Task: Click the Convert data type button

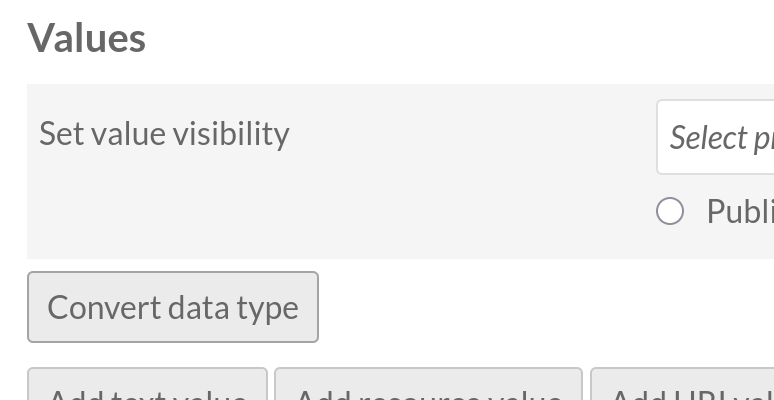Action: (173, 307)
